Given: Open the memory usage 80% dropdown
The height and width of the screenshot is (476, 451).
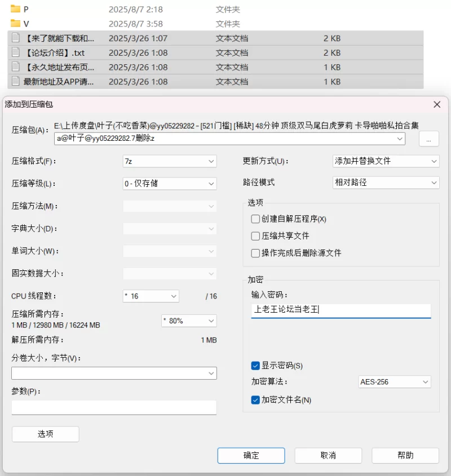Looking at the screenshot, I should (x=189, y=321).
